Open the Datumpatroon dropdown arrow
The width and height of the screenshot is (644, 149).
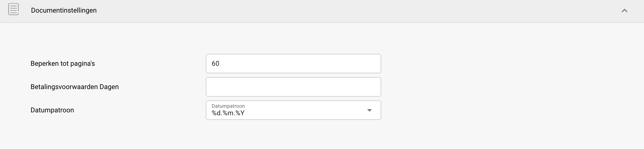click(369, 110)
